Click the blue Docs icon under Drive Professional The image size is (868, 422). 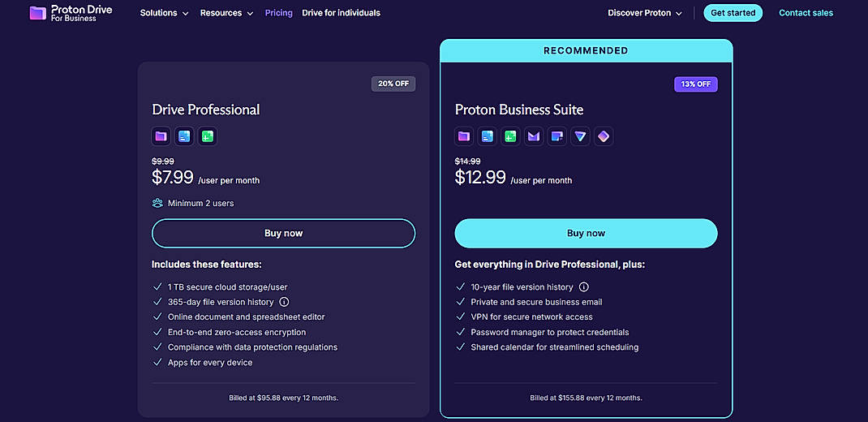[184, 136]
